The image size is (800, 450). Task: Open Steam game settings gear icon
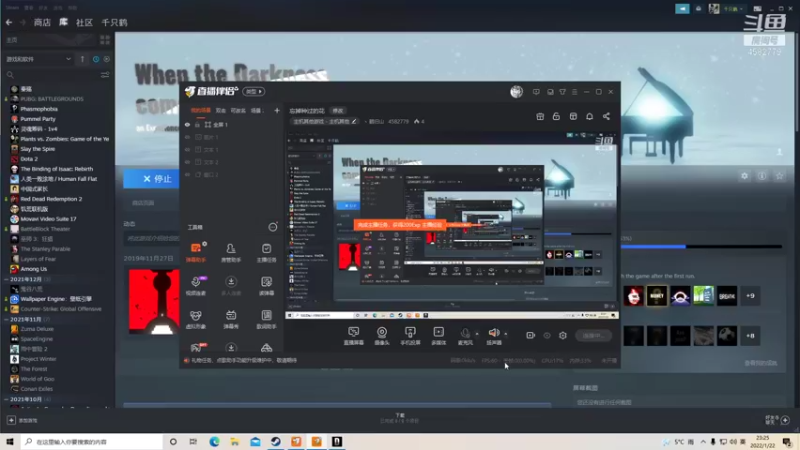pos(744,176)
